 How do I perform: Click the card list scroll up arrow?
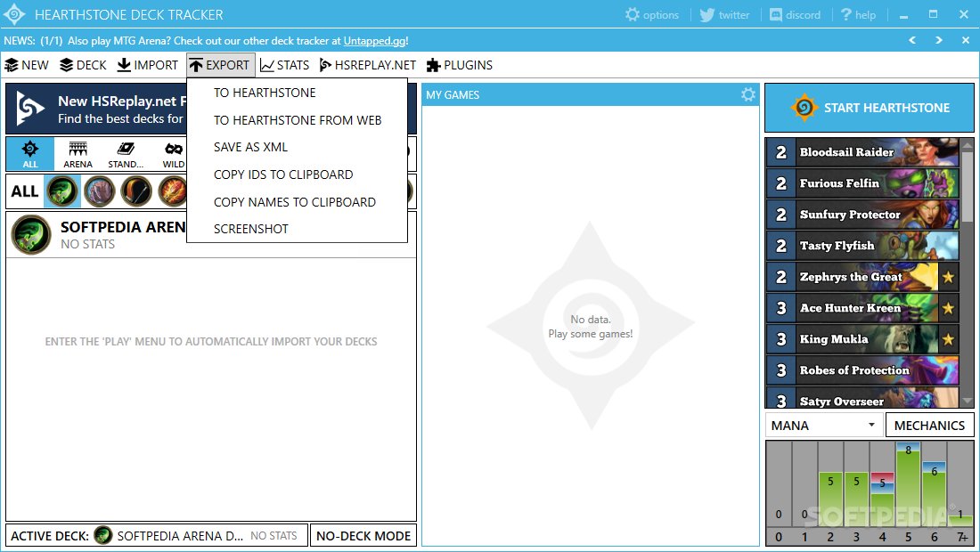[967, 145]
